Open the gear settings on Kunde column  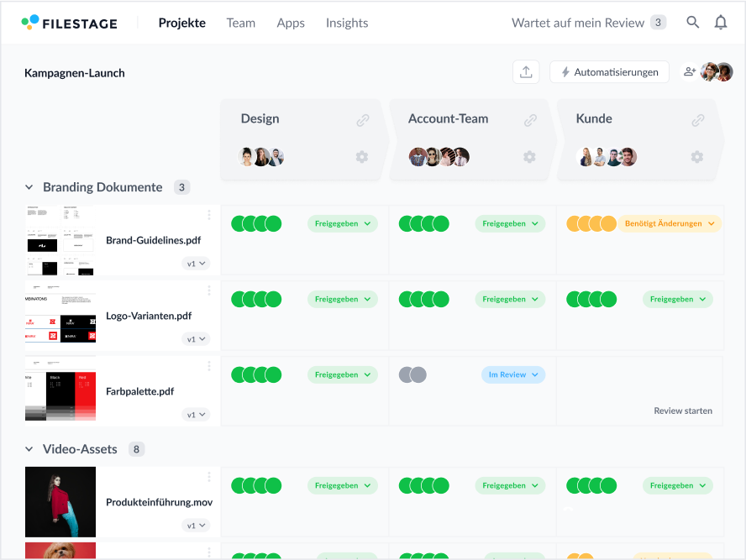(696, 156)
